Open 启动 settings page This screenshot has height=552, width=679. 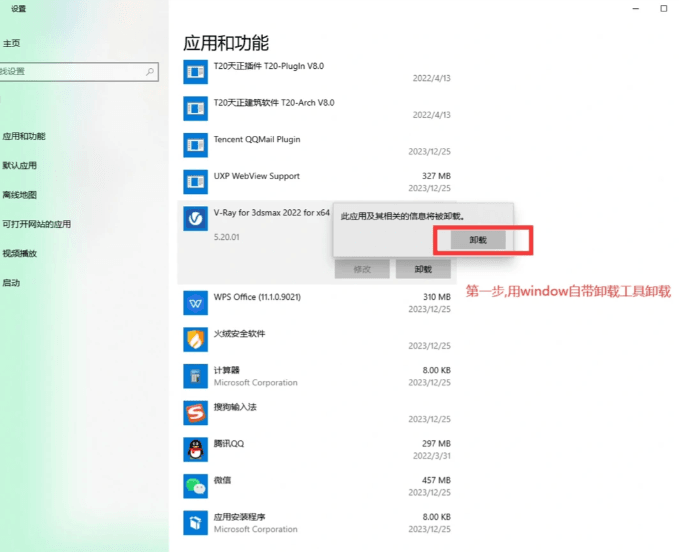click(11, 283)
